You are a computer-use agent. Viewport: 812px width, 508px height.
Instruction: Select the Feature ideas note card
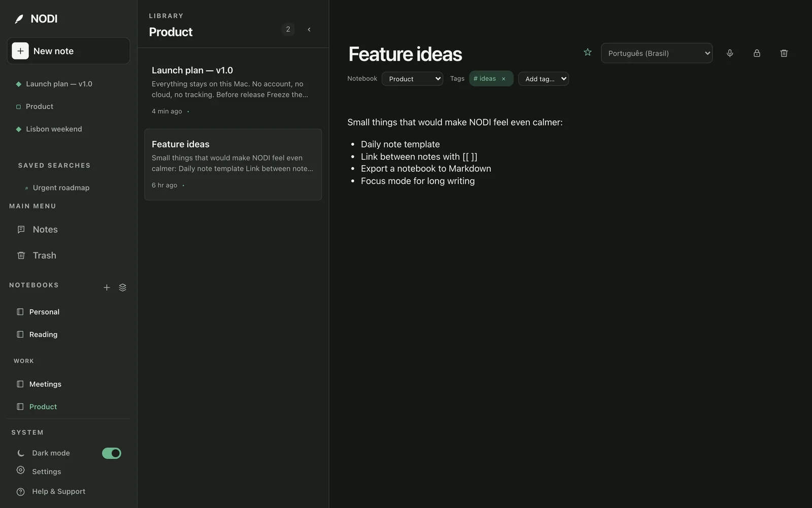pyautogui.click(x=233, y=164)
